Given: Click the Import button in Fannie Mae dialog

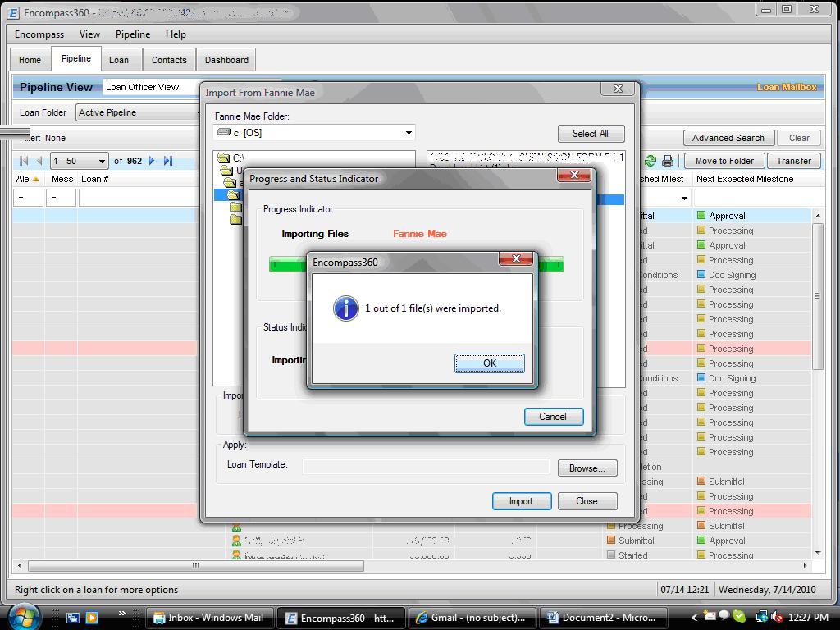Looking at the screenshot, I should pos(521,501).
